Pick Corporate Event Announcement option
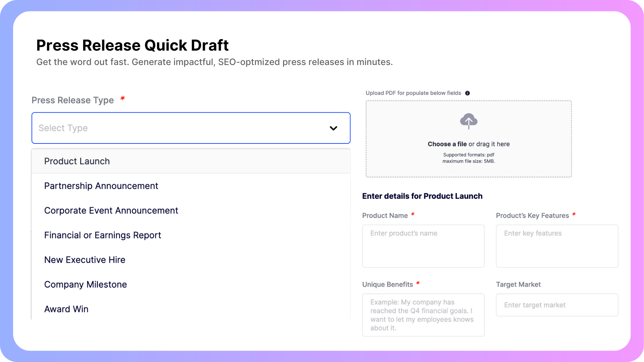 [x=191, y=210]
